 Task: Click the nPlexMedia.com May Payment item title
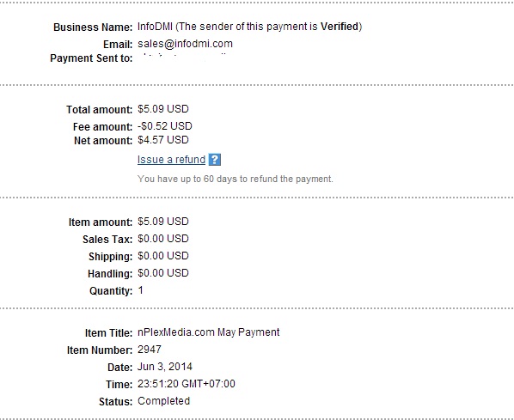click(x=209, y=332)
